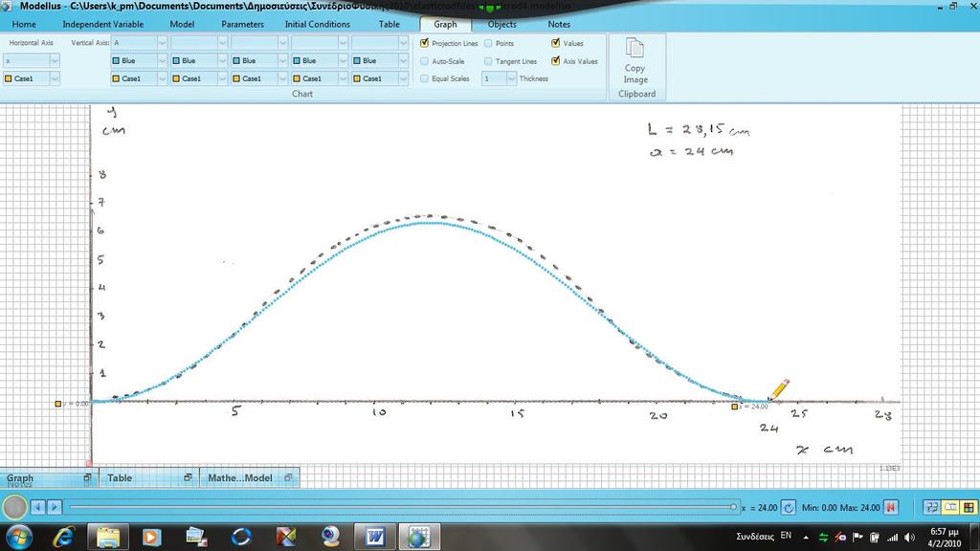Open the Objects ribbon tab
This screenshot has height=551, width=980.
(x=501, y=24)
